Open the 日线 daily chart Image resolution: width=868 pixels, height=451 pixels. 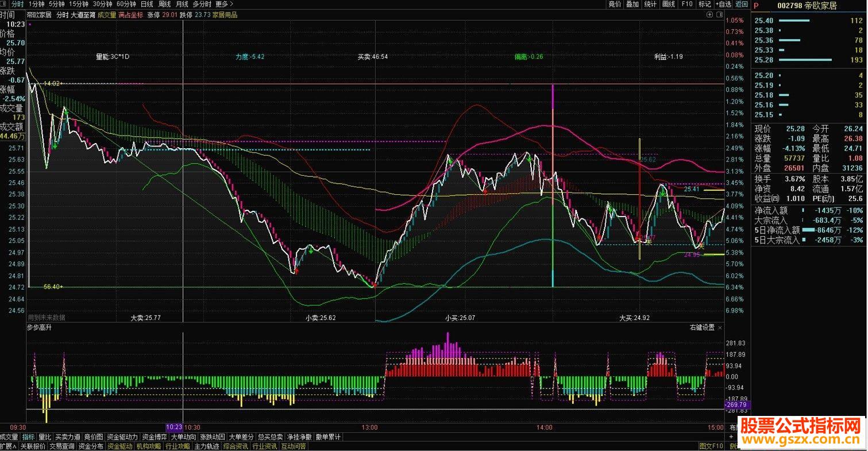click(147, 4)
